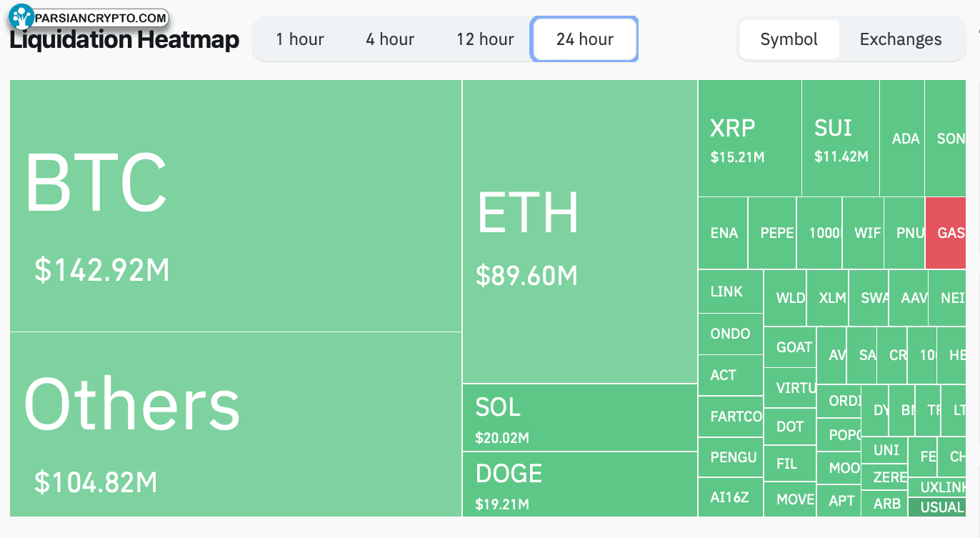
Task: Click the ParsianCrypto logo icon
Action: [21, 17]
